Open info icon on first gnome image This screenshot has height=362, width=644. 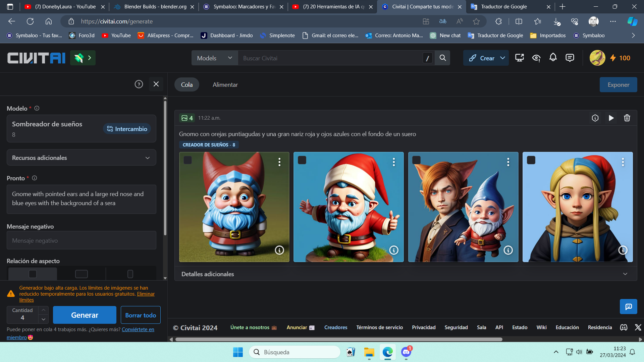pos(279,250)
